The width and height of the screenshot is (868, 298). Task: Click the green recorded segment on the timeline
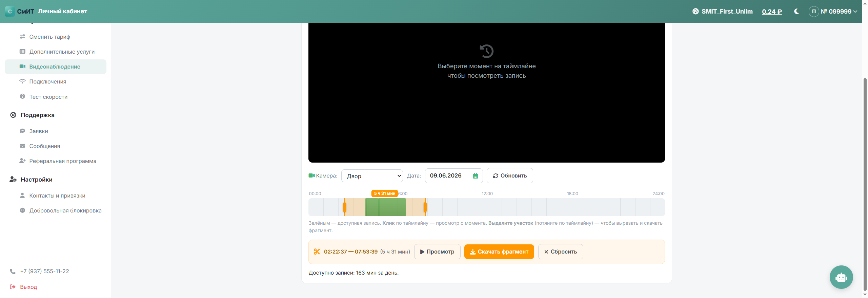385,207
